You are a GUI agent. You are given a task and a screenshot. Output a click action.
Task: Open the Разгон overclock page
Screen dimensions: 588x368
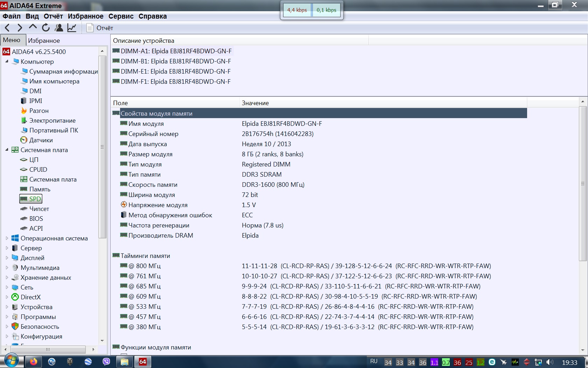click(35, 110)
